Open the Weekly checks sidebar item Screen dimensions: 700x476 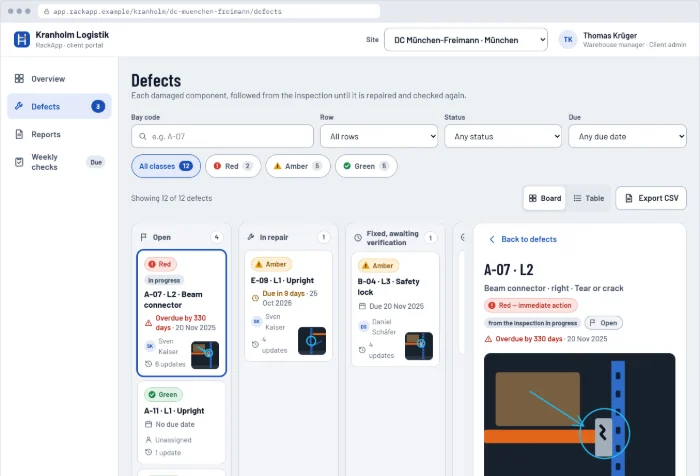click(x=59, y=162)
